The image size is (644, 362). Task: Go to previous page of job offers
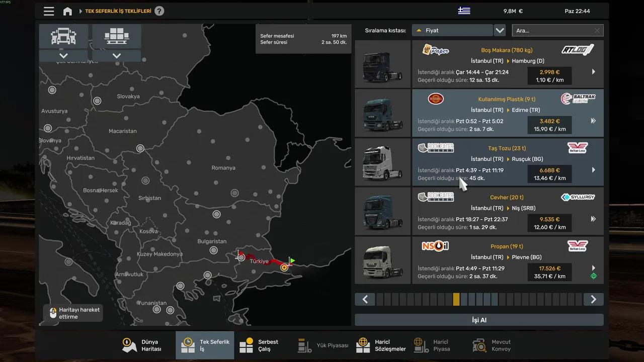[x=365, y=300]
